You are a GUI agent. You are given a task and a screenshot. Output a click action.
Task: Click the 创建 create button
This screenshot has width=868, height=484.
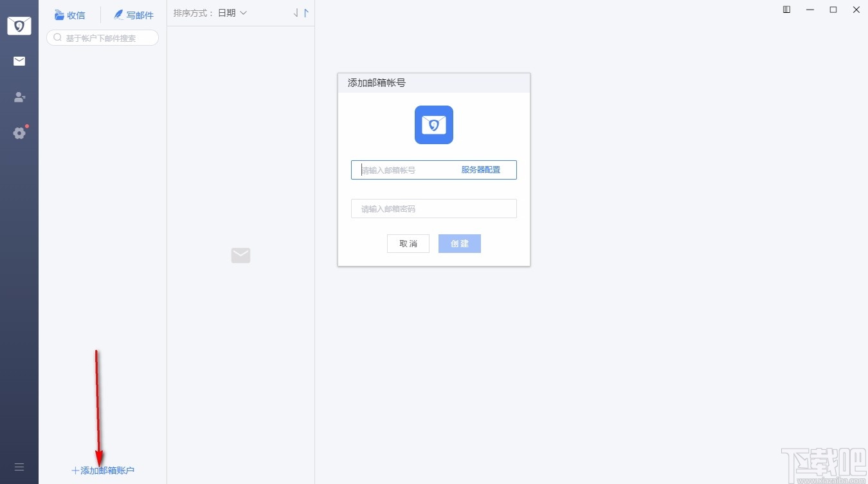(x=460, y=243)
